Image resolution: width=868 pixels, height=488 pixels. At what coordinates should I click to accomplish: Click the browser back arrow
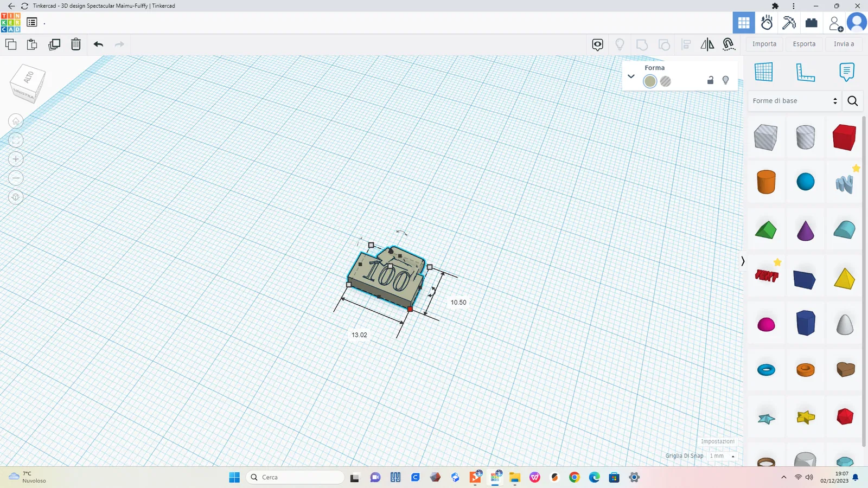[x=11, y=6]
